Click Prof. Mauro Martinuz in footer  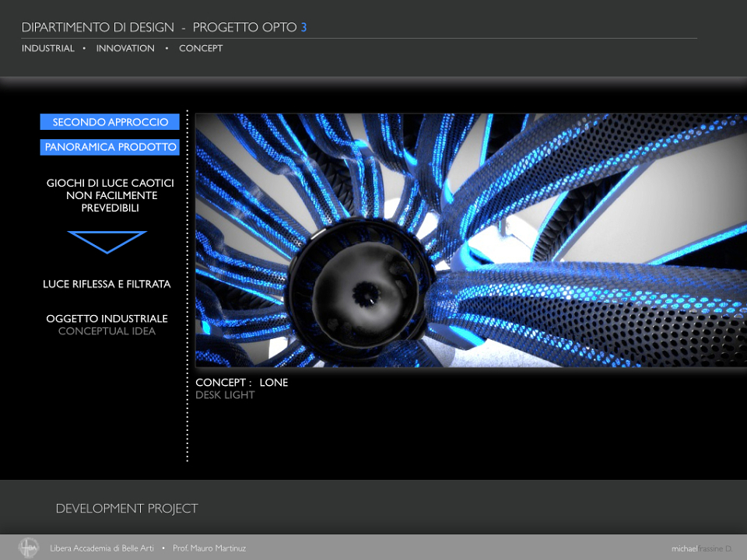pyautogui.click(x=209, y=548)
